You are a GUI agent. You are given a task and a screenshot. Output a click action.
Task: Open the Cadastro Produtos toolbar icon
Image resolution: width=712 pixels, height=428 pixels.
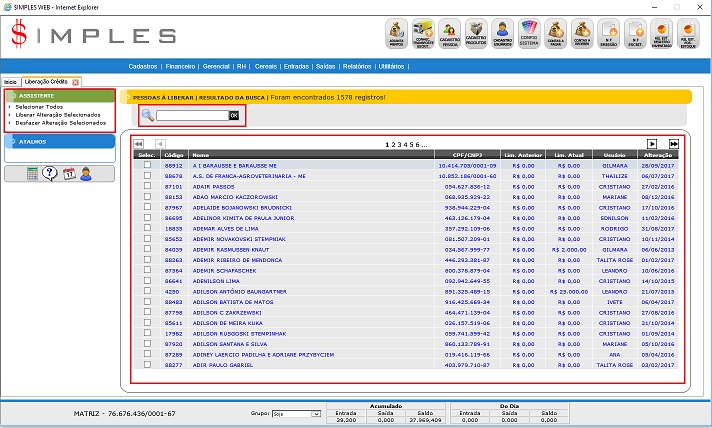(476, 34)
